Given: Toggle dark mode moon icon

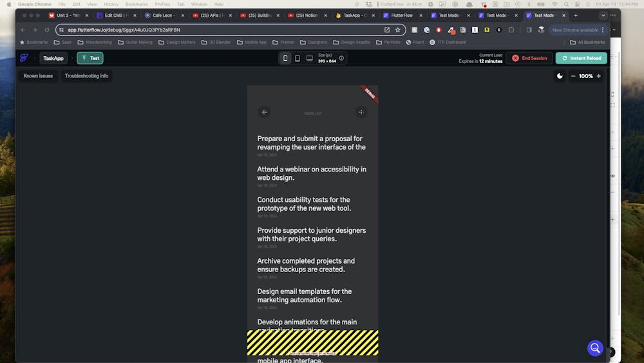Looking at the screenshot, I should [560, 76].
